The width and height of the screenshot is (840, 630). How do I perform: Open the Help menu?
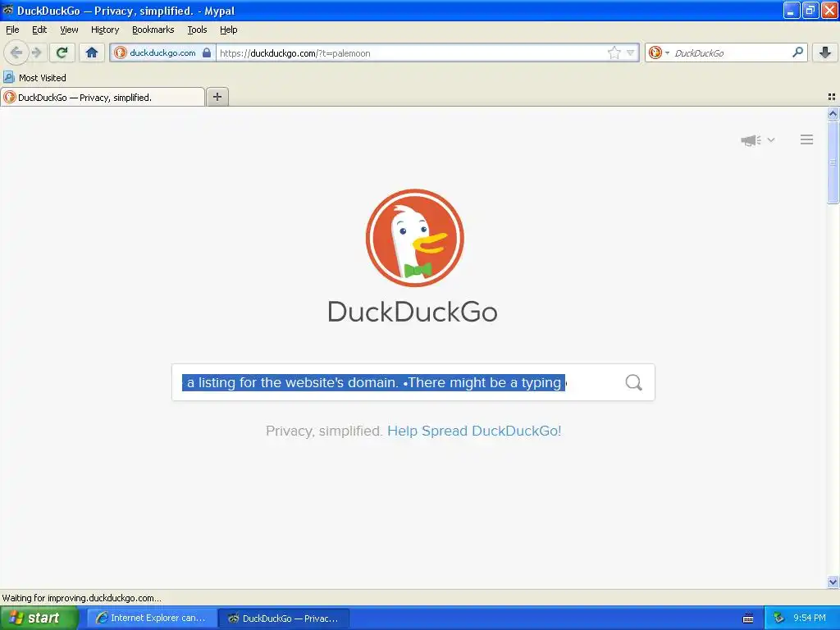[x=229, y=30]
